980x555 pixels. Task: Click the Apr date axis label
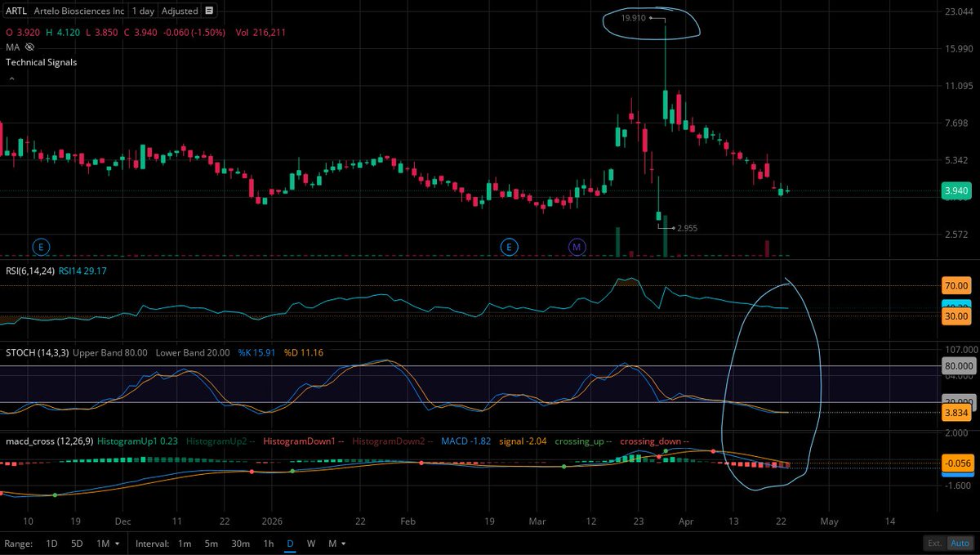click(x=687, y=521)
